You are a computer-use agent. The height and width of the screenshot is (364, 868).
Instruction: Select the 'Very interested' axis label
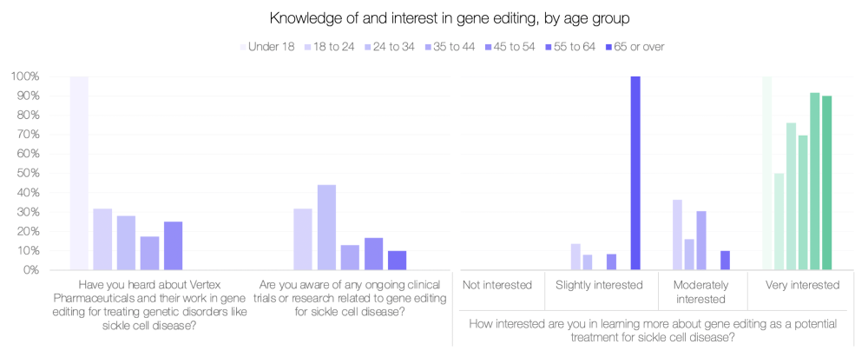click(x=803, y=284)
